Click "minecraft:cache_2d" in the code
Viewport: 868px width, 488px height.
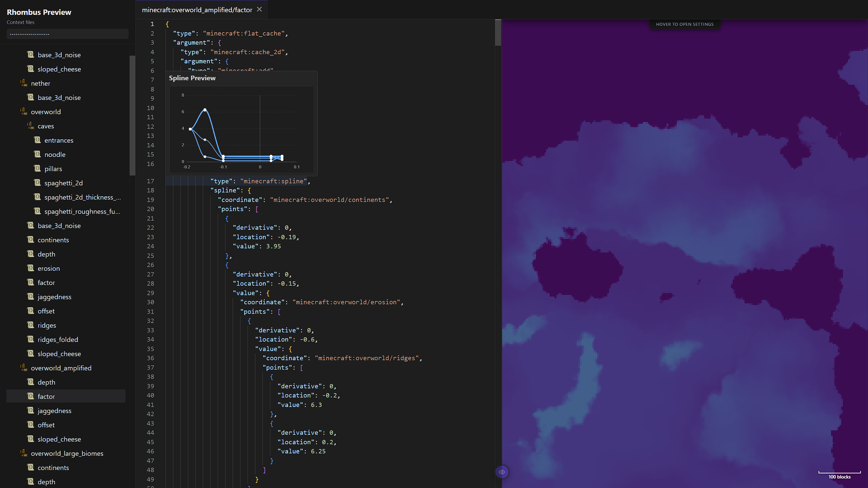click(247, 52)
